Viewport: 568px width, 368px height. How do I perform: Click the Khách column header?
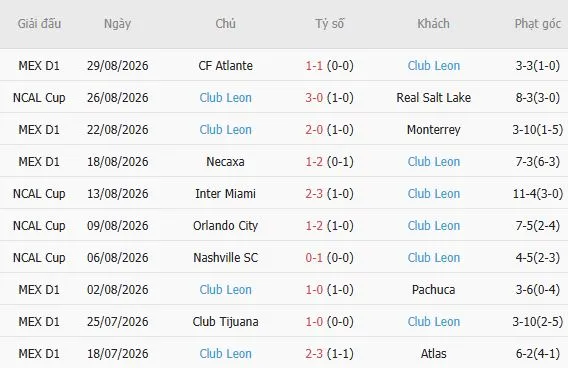pyautogui.click(x=433, y=24)
